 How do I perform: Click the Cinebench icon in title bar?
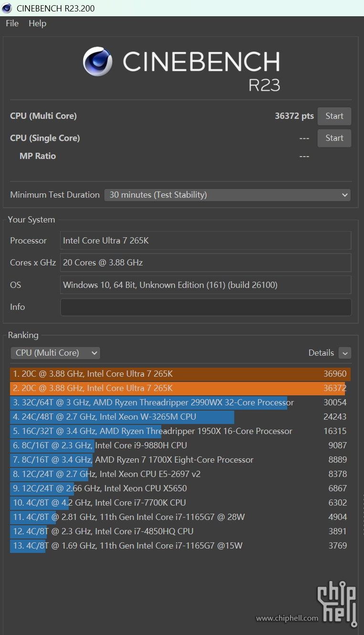click(7, 8)
